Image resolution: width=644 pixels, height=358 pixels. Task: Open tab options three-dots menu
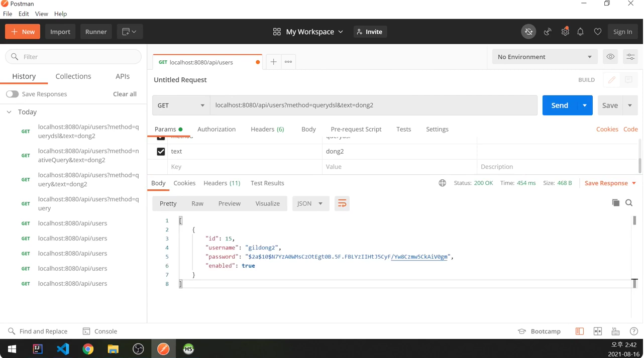point(288,62)
